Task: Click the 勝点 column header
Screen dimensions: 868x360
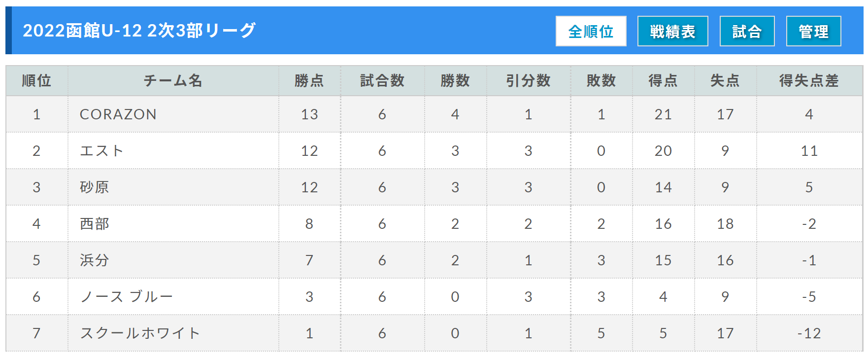Action: (x=309, y=80)
